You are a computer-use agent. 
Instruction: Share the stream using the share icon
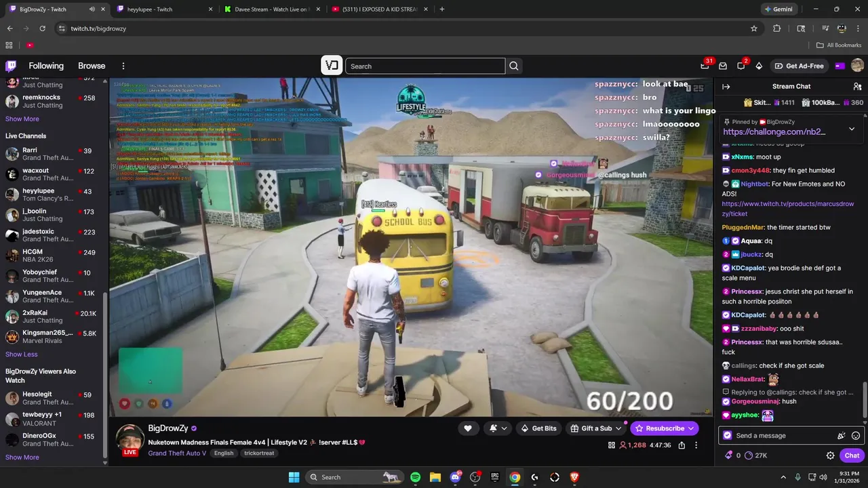682,445
